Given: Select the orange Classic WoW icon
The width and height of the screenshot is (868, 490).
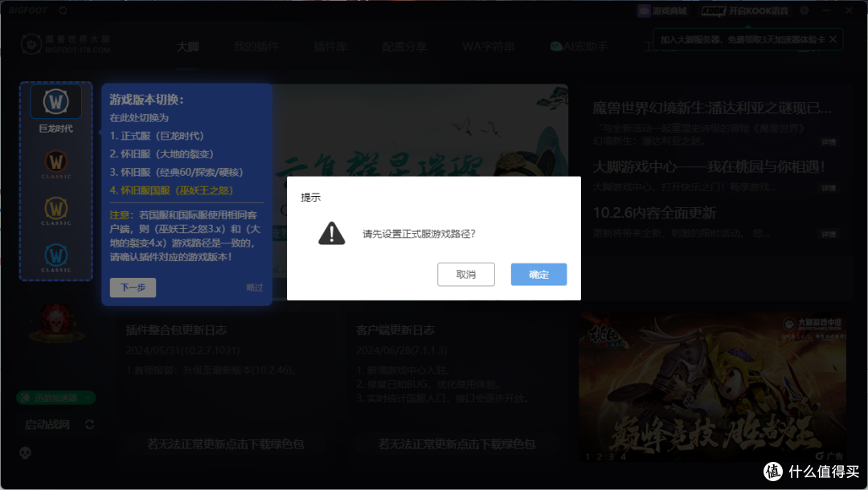Looking at the screenshot, I should (x=56, y=164).
